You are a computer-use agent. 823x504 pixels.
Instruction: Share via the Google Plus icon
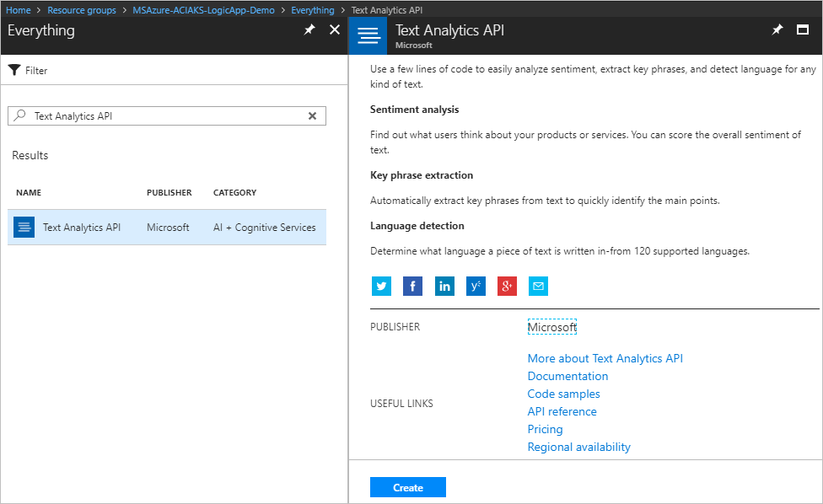click(x=507, y=286)
